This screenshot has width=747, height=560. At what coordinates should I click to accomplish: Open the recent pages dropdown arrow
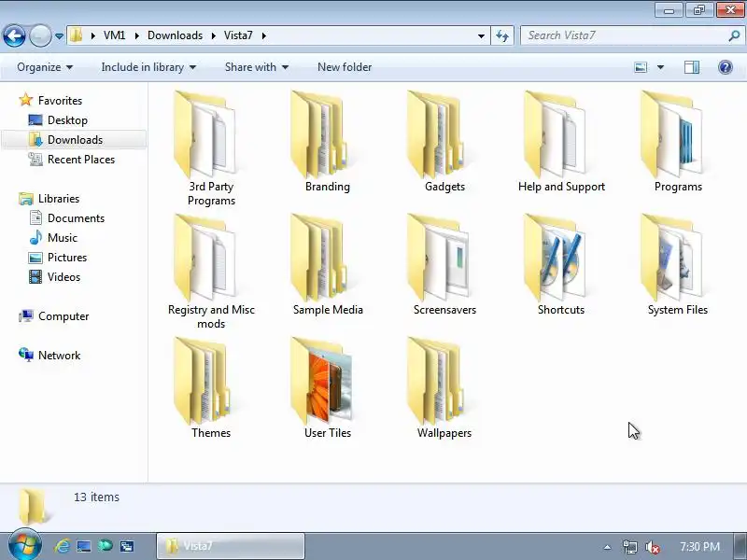tap(59, 35)
